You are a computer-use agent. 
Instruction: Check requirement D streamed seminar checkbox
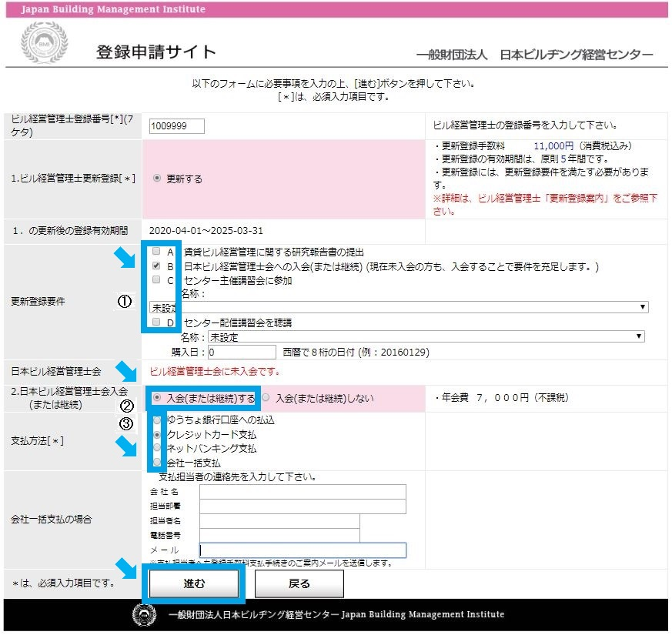(156, 322)
